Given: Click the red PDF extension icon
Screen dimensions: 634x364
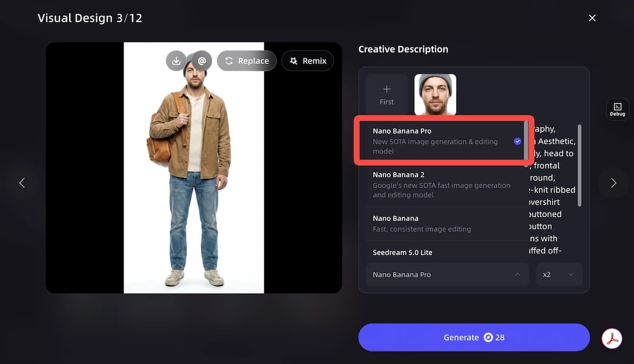Looking at the screenshot, I should point(612,339).
